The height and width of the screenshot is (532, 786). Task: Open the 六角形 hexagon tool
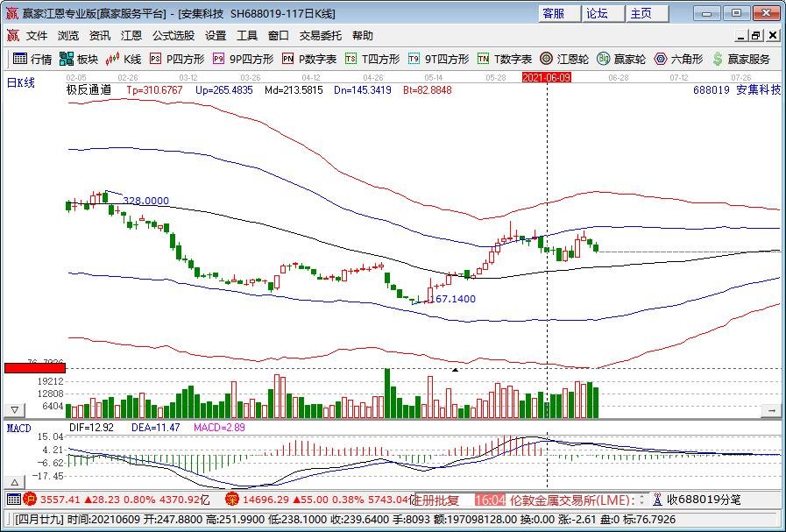click(x=679, y=60)
